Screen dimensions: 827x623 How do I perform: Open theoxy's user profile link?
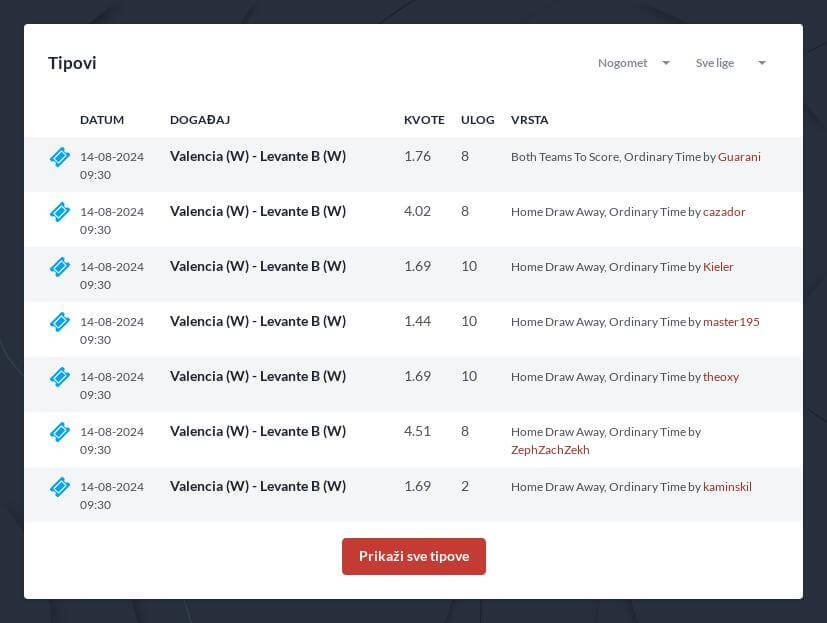click(x=720, y=377)
